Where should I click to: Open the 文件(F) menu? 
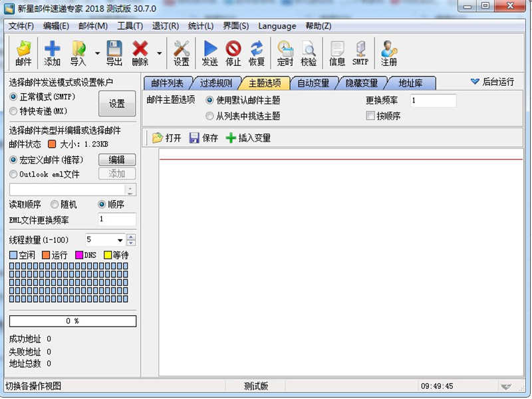tap(21, 26)
